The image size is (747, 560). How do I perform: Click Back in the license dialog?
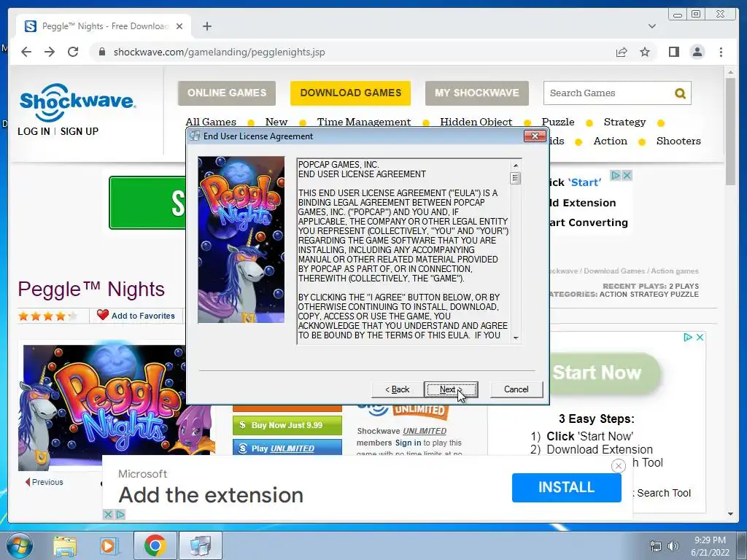click(x=398, y=389)
